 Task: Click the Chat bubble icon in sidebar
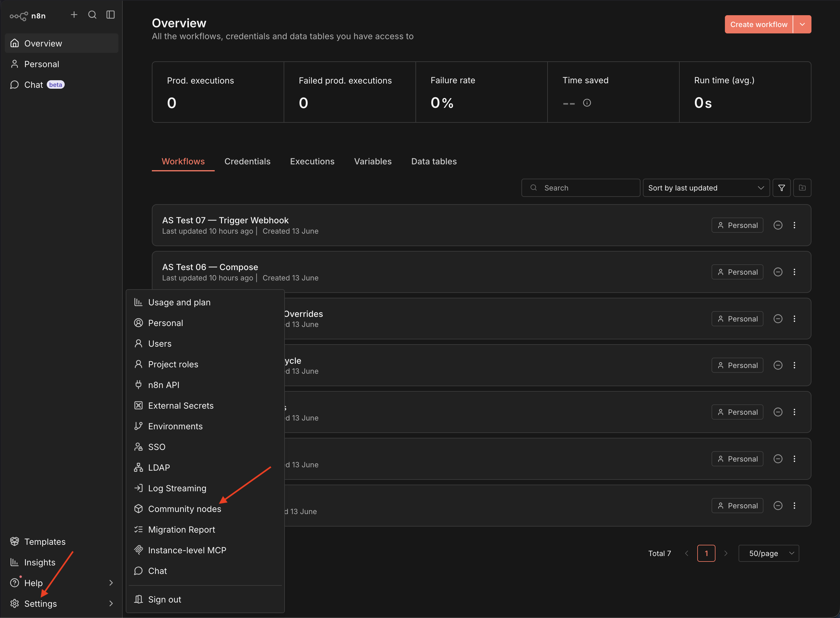tap(15, 84)
